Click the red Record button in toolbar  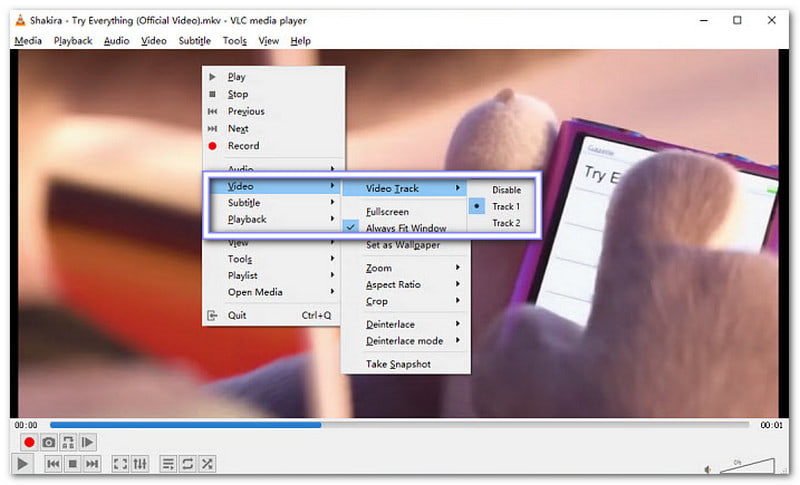coord(29,442)
